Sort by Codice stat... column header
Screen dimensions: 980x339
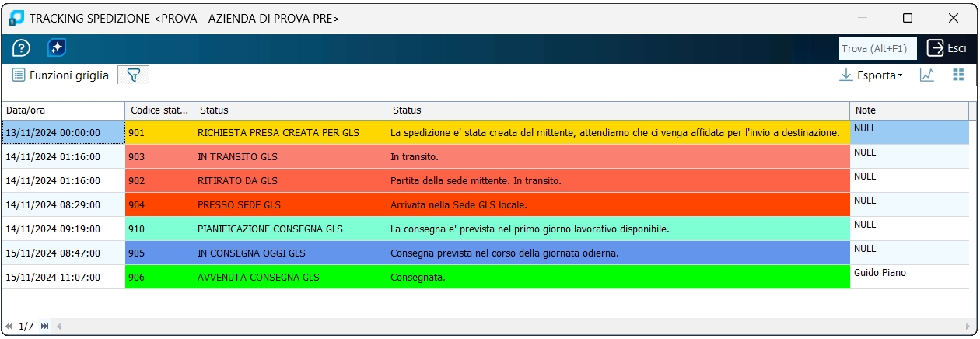coord(159,110)
